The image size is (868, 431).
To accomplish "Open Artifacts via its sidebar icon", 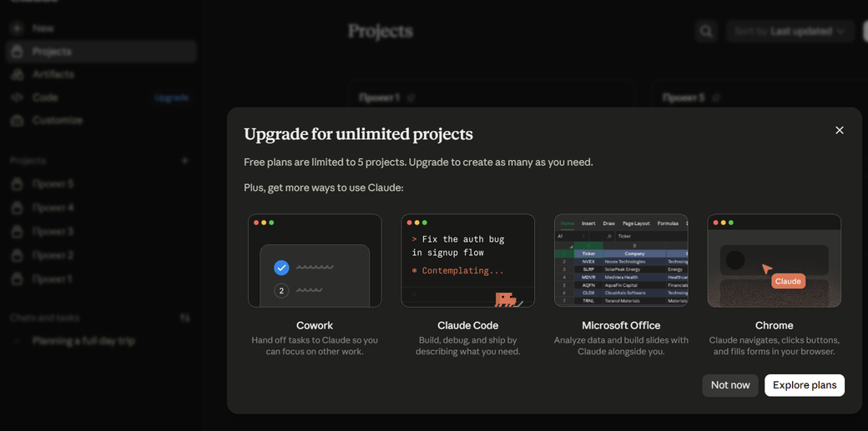I will [18, 74].
